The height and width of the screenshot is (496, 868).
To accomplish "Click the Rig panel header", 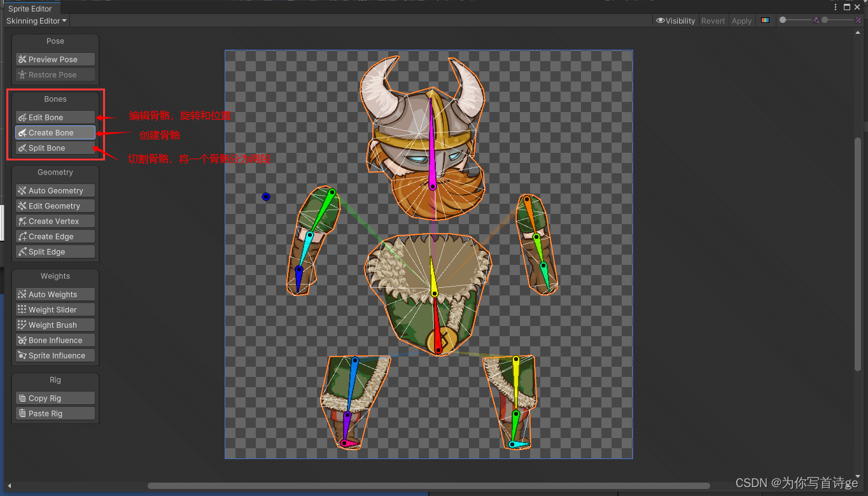I will [55, 379].
